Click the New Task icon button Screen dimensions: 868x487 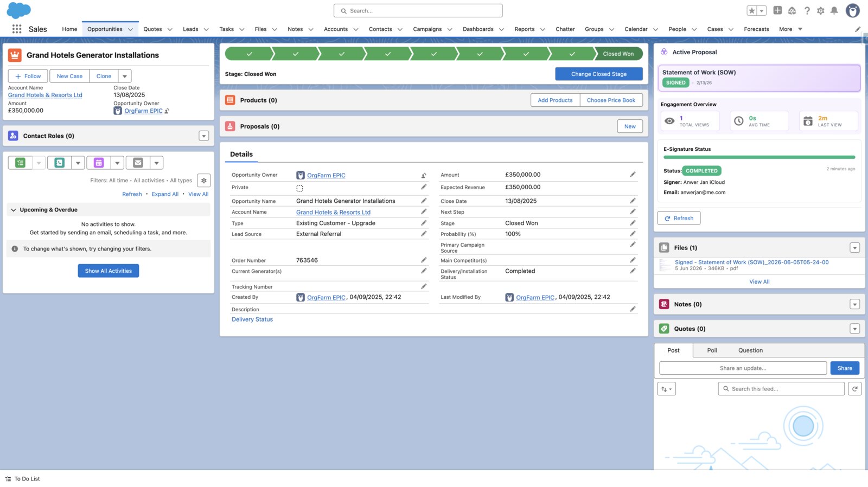coord(21,163)
